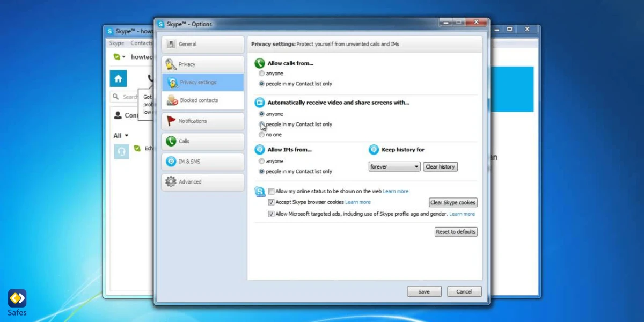The image size is (644, 322).
Task: Click the Clear history button
Action: pyautogui.click(x=440, y=167)
